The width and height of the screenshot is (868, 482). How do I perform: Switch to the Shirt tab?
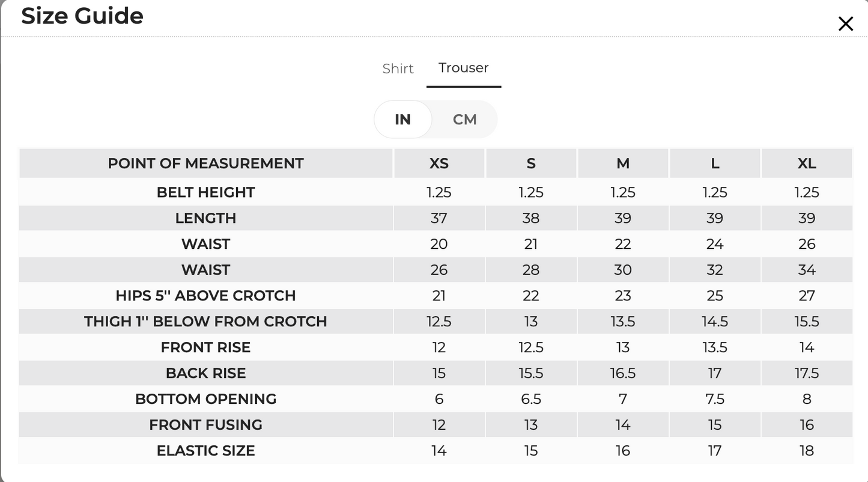(398, 69)
